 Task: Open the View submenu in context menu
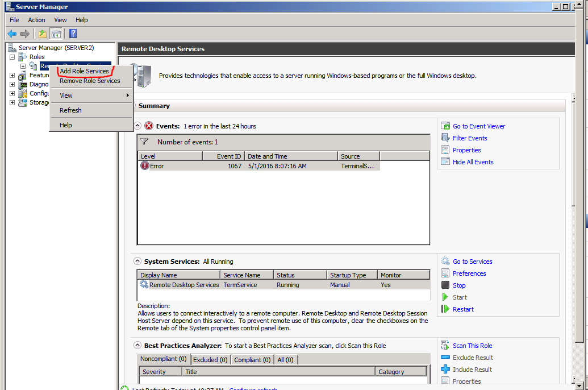pyautogui.click(x=91, y=96)
